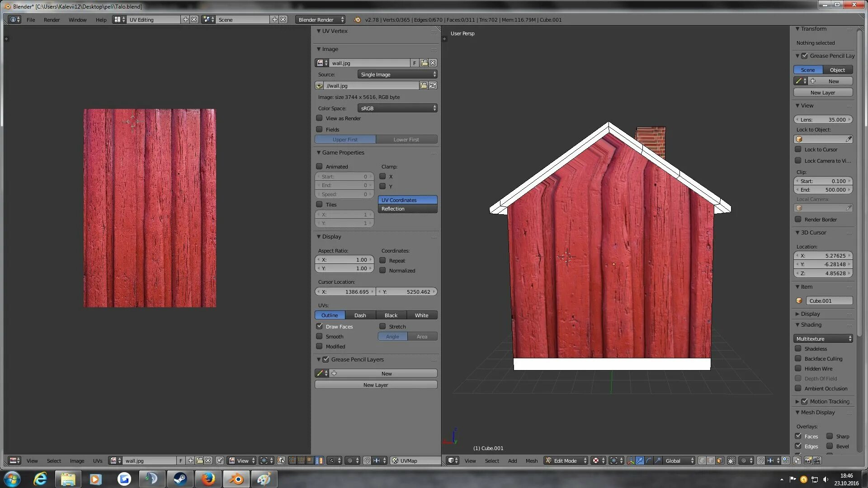Enable Backface Culling checkbox
Image resolution: width=868 pixels, height=488 pixels.
pos(798,358)
